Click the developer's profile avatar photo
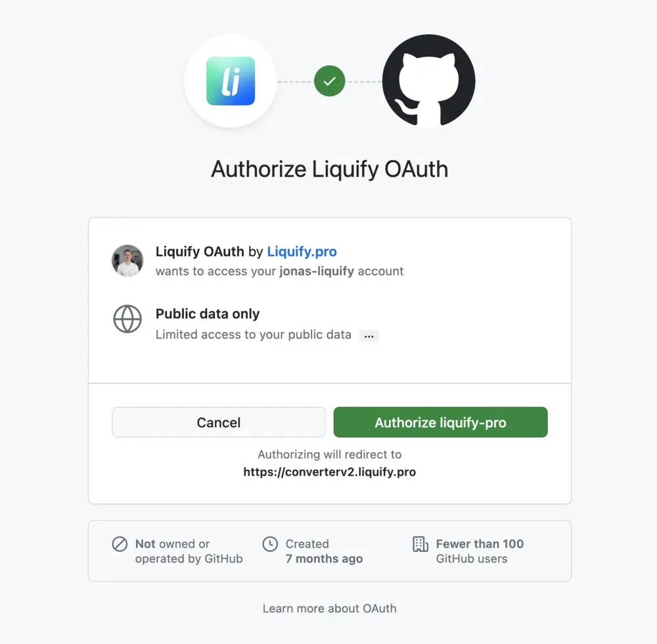The height and width of the screenshot is (644, 657). [127, 261]
